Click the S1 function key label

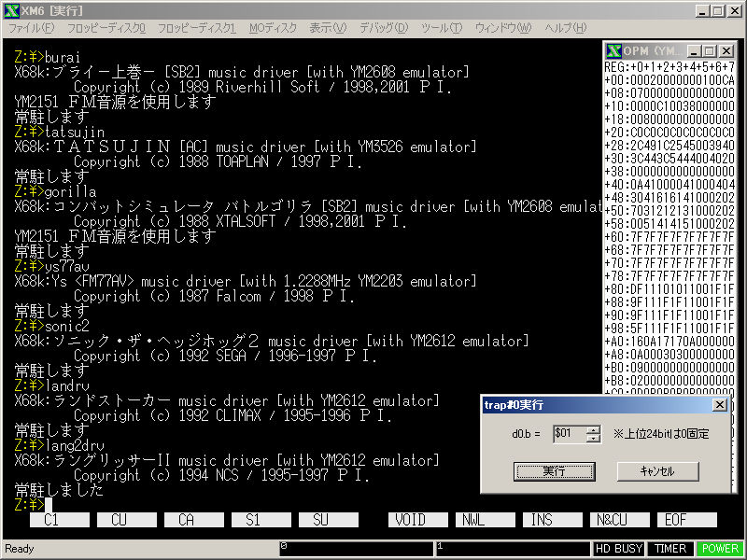[261, 520]
